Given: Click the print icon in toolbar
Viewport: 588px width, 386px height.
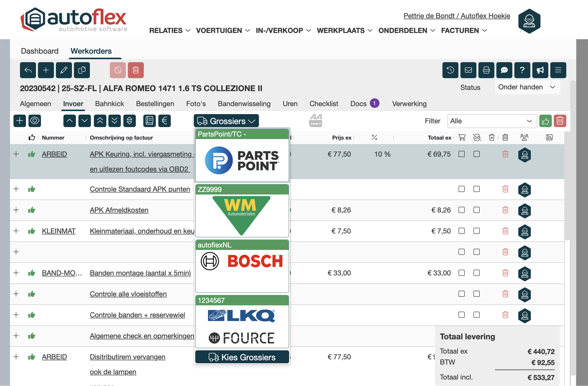Looking at the screenshot, I should [486, 70].
